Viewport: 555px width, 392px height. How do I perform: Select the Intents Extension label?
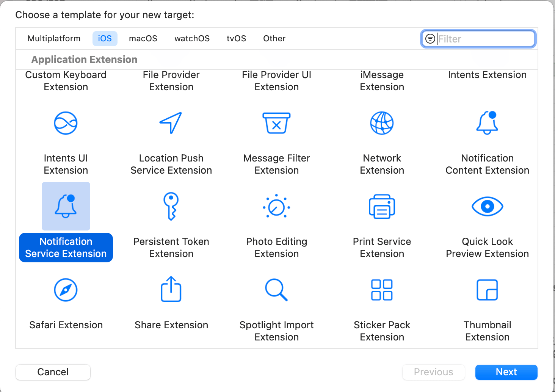coord(487,75)
